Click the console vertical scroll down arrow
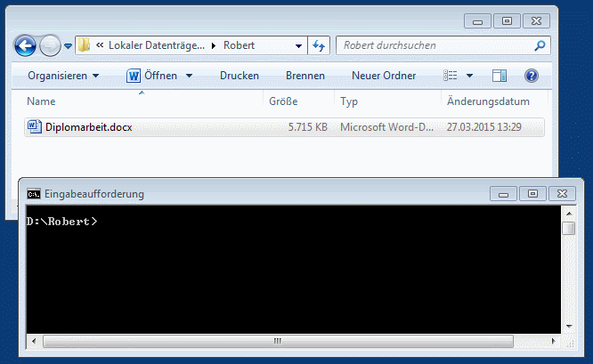Image resolution: width=593 pixels, height=364 pixels. pos(569,327)
